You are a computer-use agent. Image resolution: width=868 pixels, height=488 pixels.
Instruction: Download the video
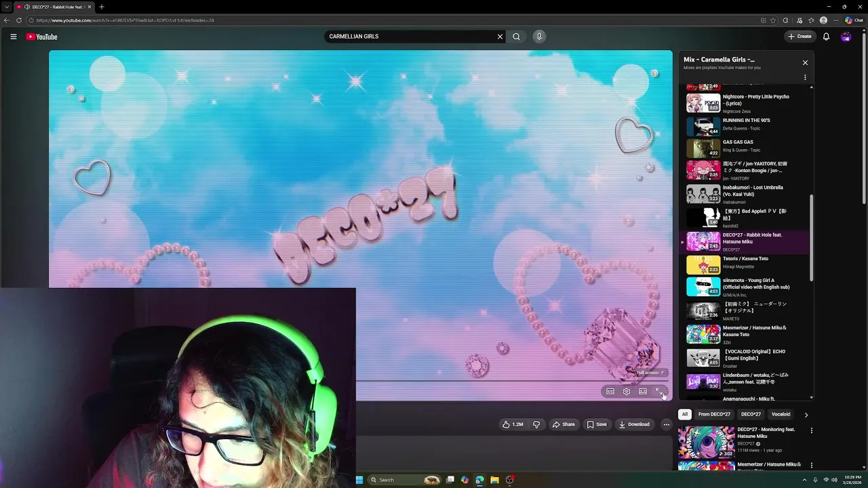(x=634, y=424)
